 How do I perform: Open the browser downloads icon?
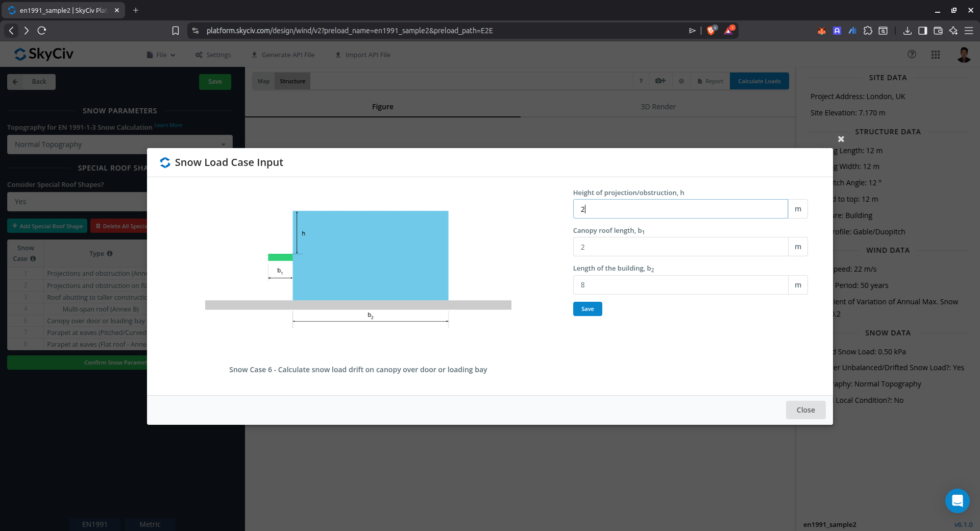coord(907,31)
